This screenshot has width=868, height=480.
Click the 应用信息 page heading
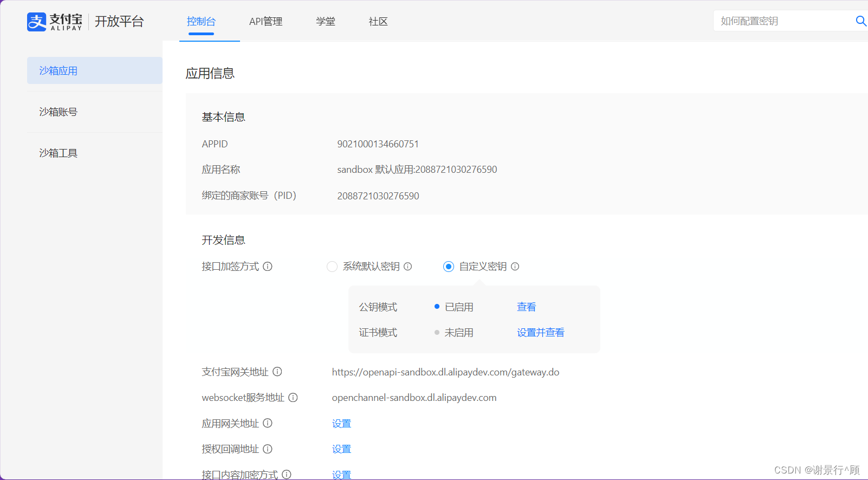[x=210, y=74]
